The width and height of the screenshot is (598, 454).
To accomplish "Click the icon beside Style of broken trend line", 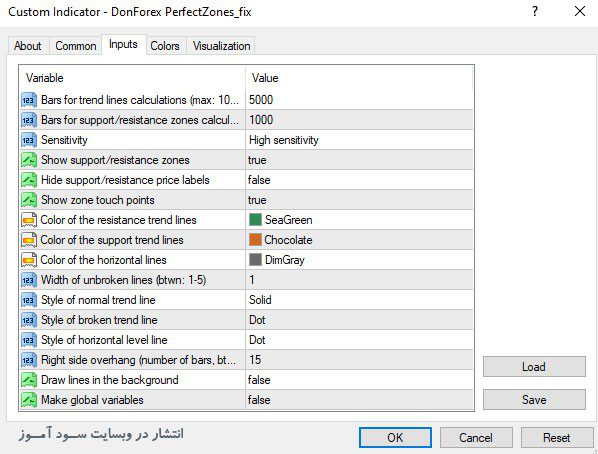I will pyautogui.click(x=29, y=320).
